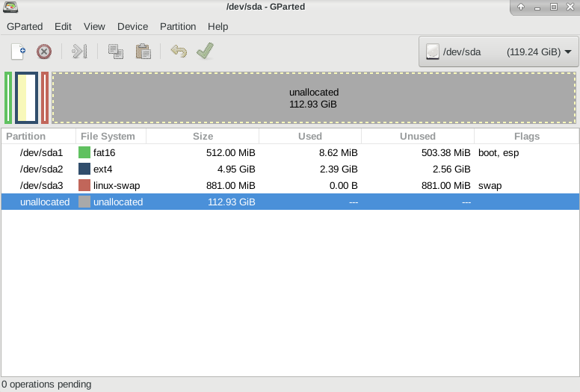Click the window roll-up arrow button
Screen dimensions: 580x392
[x=521, y=7]
